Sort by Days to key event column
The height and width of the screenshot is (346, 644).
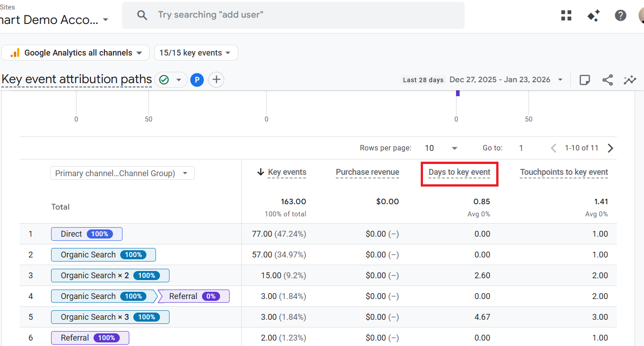pos(459,172)
